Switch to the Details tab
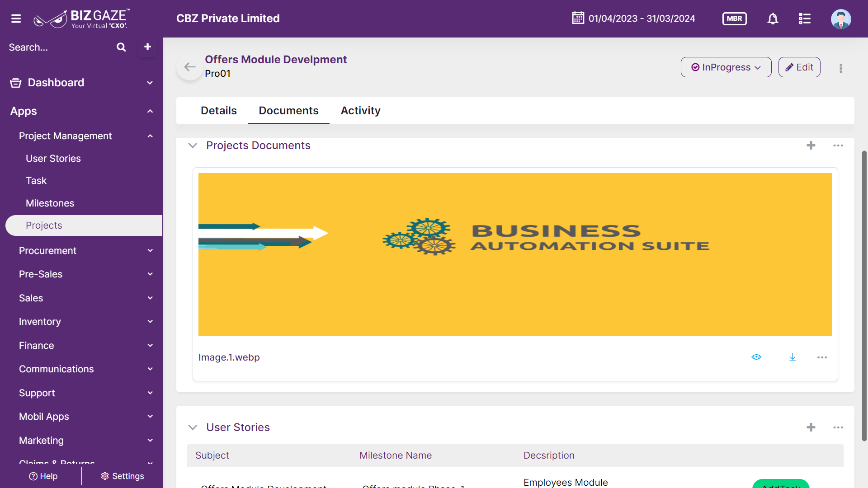The width and height of the screenshot is (868, 488). pyautogui.click(x=219, y=111)
